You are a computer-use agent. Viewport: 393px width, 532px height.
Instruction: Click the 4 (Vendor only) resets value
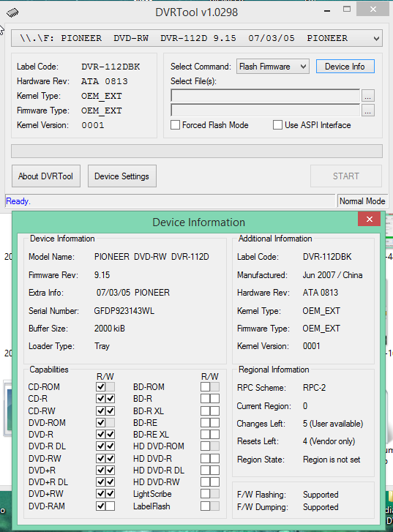pyautogui.click(x=329, y=441)
